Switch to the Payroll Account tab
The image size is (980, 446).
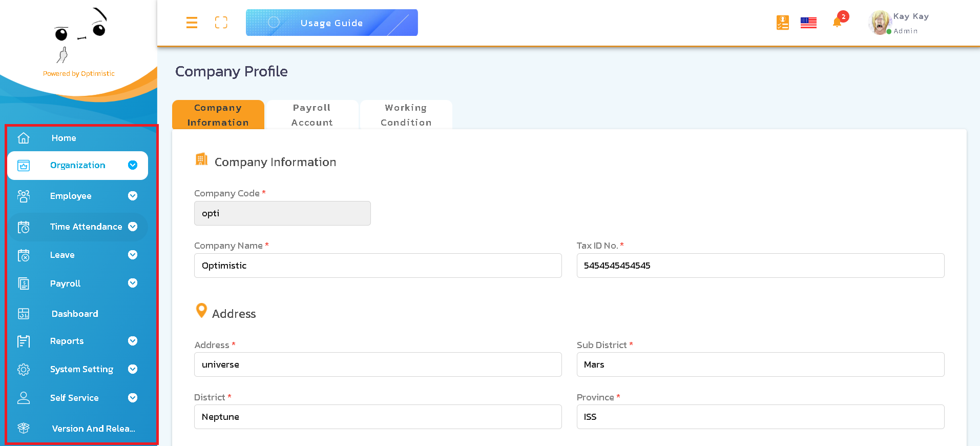click(x=312, y=115)
